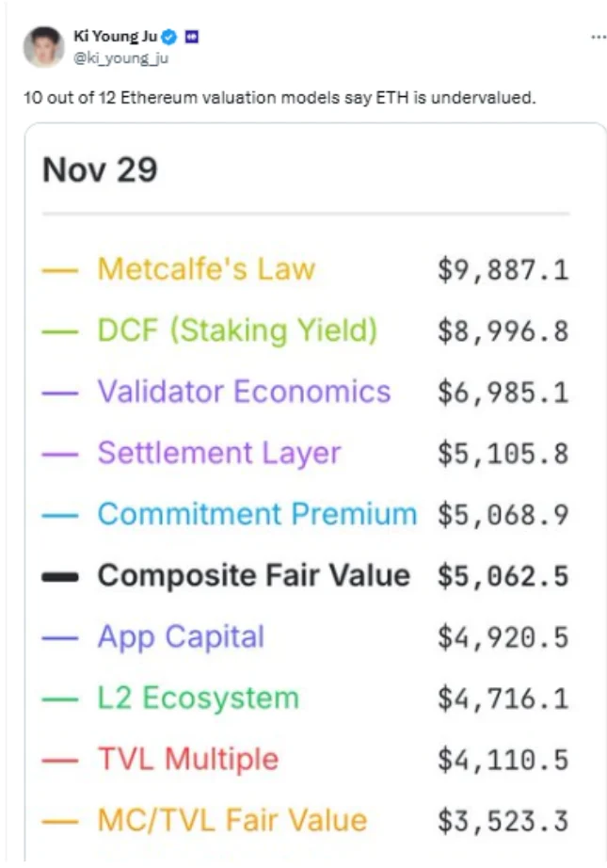Select the Settlement Layer model label
The height and width of the screenshot is (868, 607).
pos(218,453)
